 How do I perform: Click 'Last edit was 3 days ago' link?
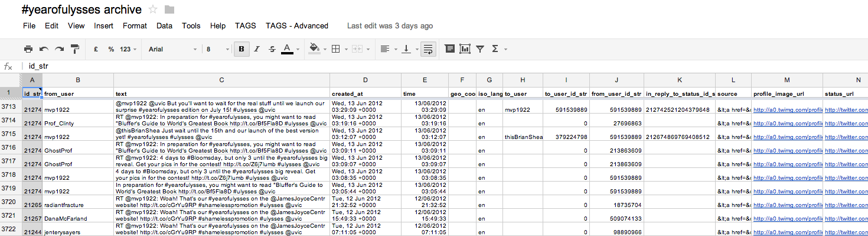tap(390, 25)
